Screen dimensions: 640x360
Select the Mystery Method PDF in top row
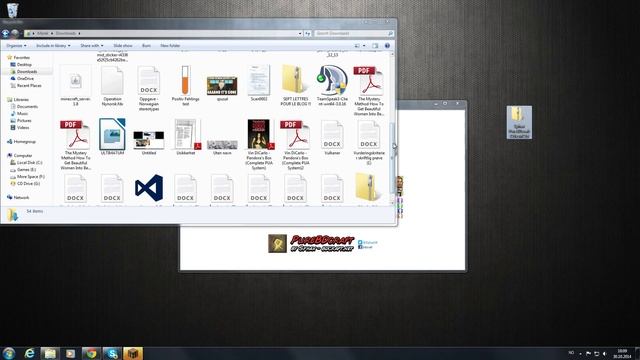369,91
